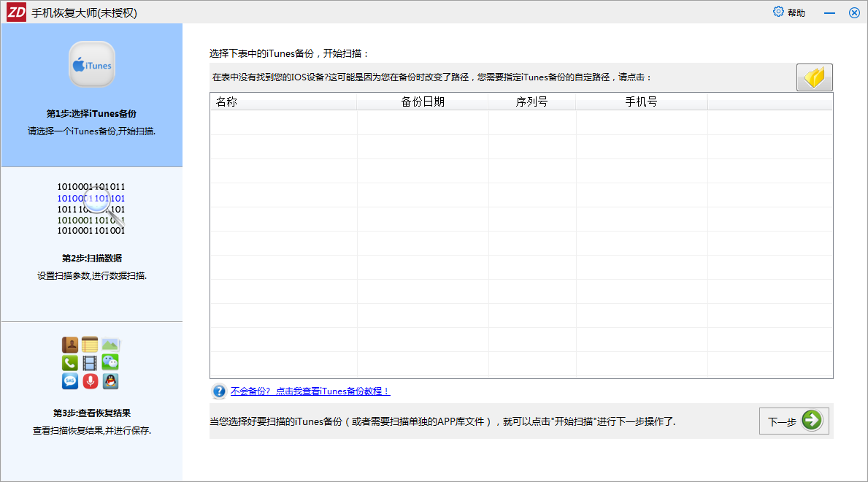Viewport: 868px width, 482px height.
Task: Click the green phone call icon
Action: pyautogui.click(x=70, y=363)
